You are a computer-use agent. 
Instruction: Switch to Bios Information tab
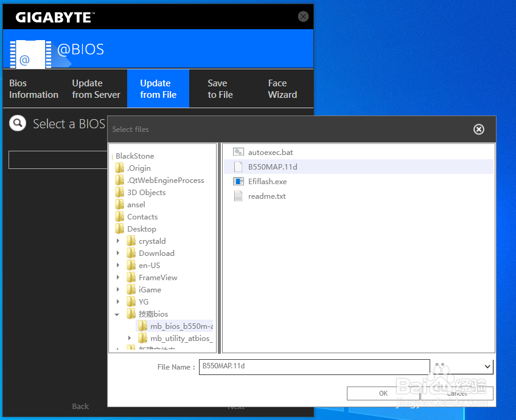pyautogui.click(x=33, y=89)
